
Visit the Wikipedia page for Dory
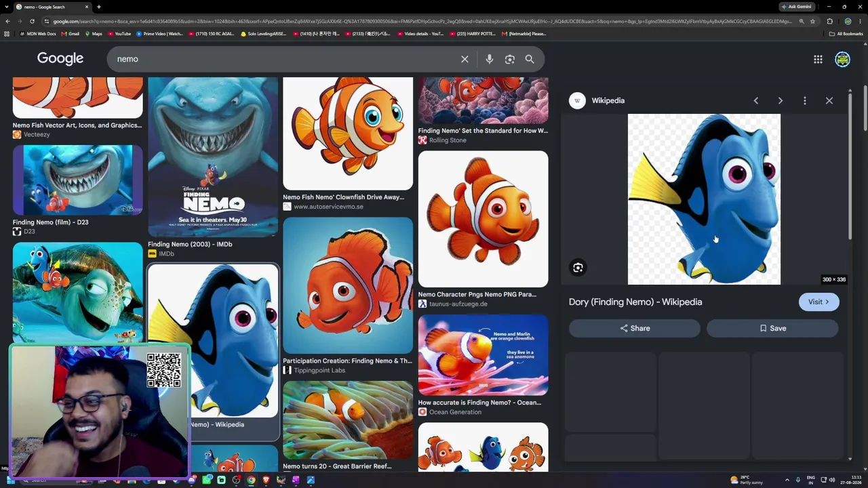818,302
